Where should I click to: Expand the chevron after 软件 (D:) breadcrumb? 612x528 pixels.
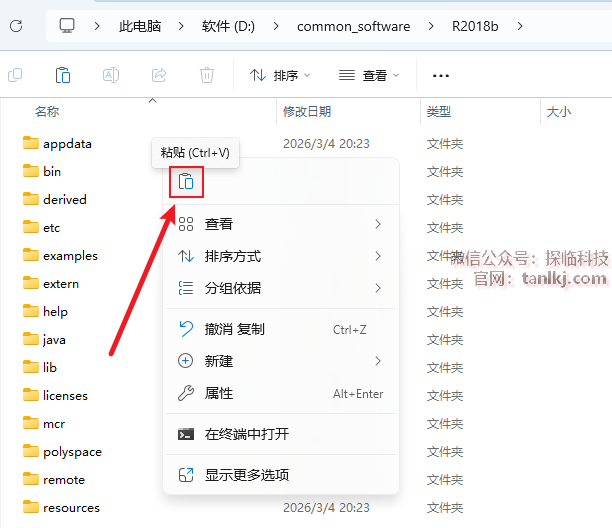click(276, 26)
